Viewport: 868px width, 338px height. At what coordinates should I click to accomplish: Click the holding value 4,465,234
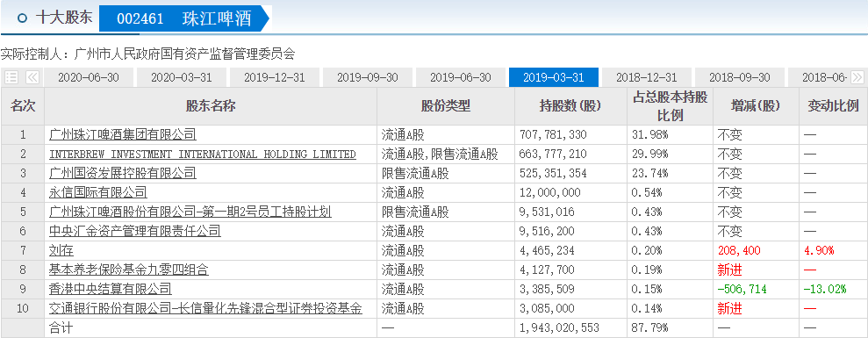(548, 250)
